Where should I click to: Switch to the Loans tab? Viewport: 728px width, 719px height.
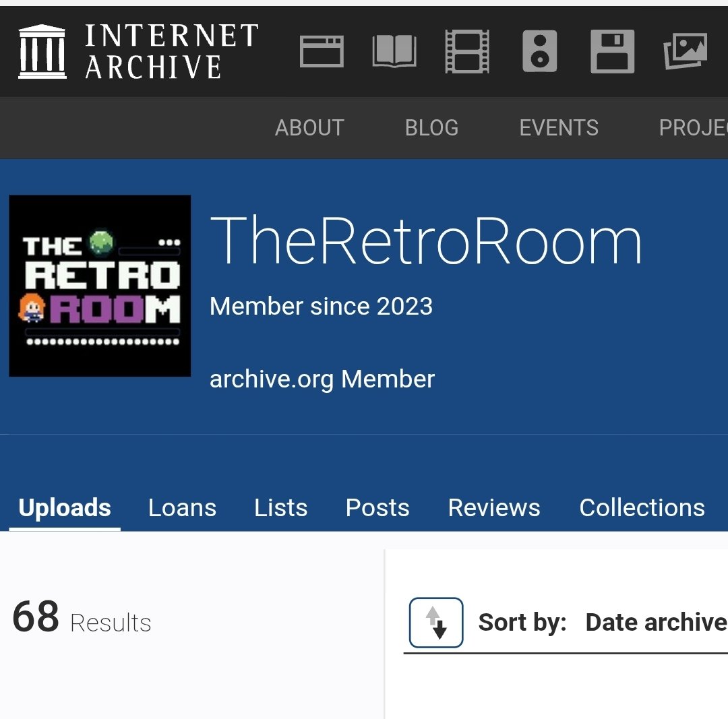(x=183, y=508)
